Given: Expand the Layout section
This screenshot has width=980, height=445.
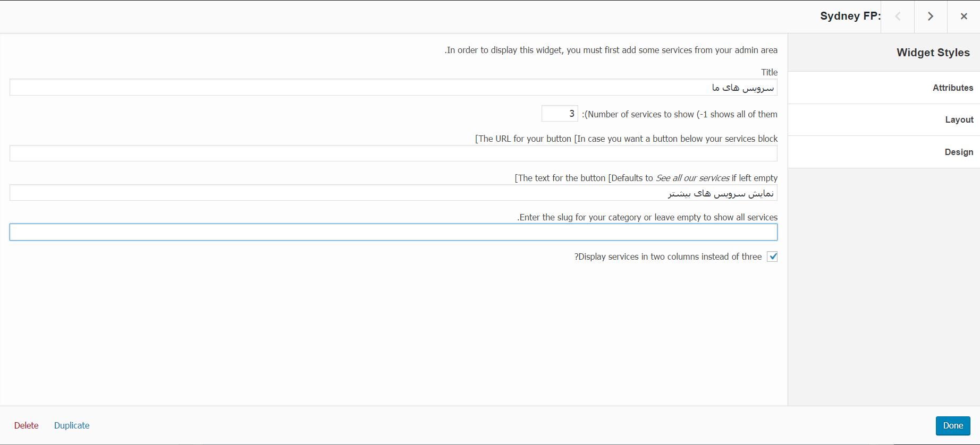Looking at the screenshot, I should click(x=959, y=120).
